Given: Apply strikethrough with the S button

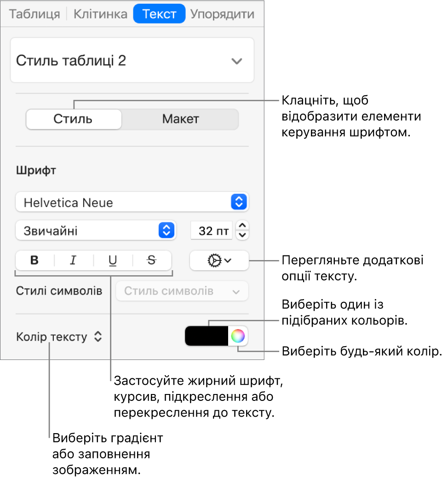Looking at the screenshot, I should point(151,260).
